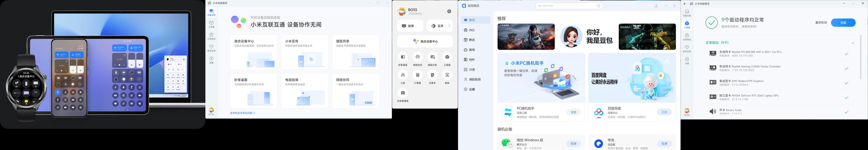Screen dimensions: 868x150
Task: Click 打开 for 百度网盘
Action: click(x=664, y=112)
